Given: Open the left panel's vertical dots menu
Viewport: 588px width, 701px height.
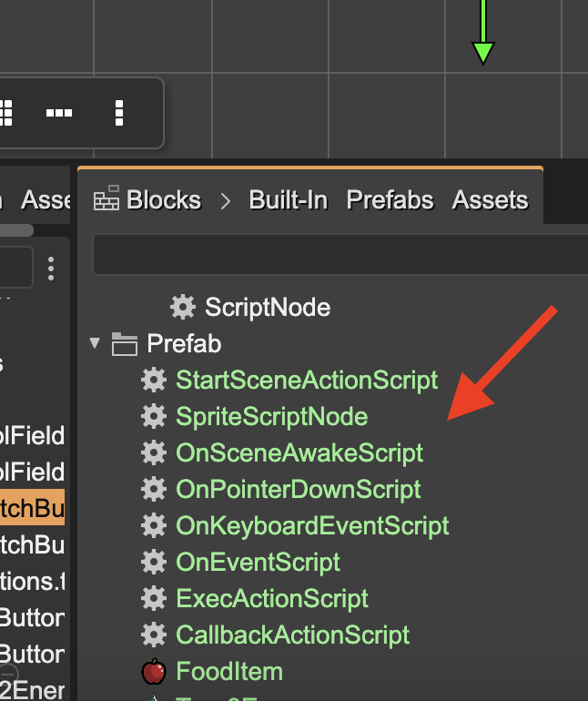Looking at the screenshot, I should pyautogui.click(x=51, y=269).
